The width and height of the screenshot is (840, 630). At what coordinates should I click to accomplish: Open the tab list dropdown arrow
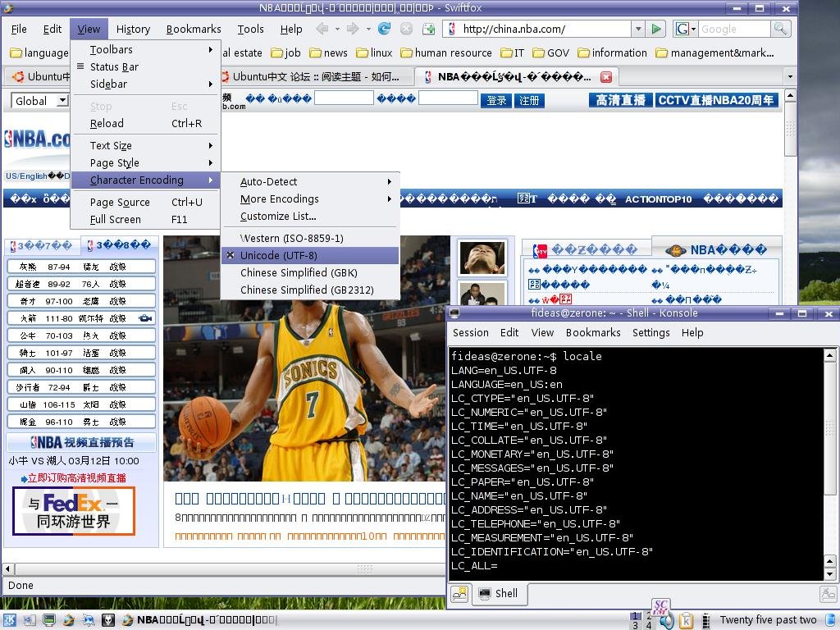(790, 76)
